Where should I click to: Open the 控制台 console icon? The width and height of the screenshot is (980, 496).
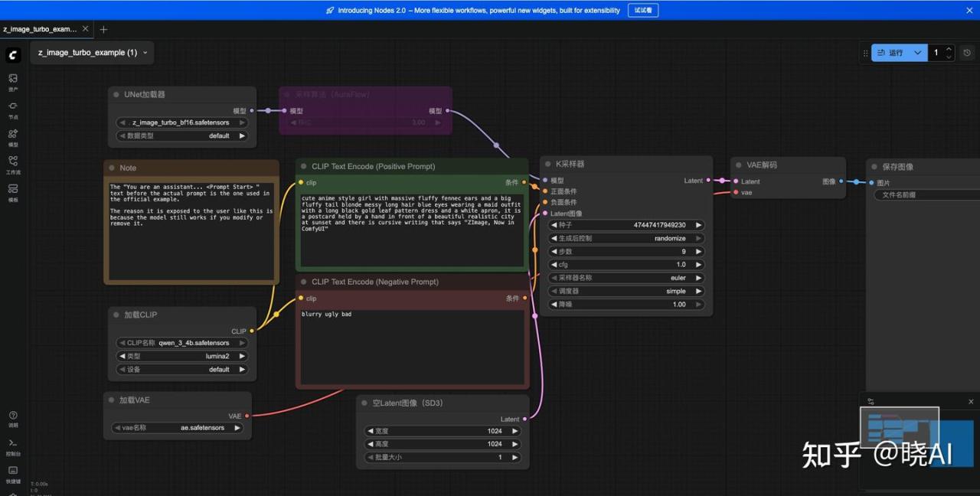pyautogui.click(x=13, y=445)
